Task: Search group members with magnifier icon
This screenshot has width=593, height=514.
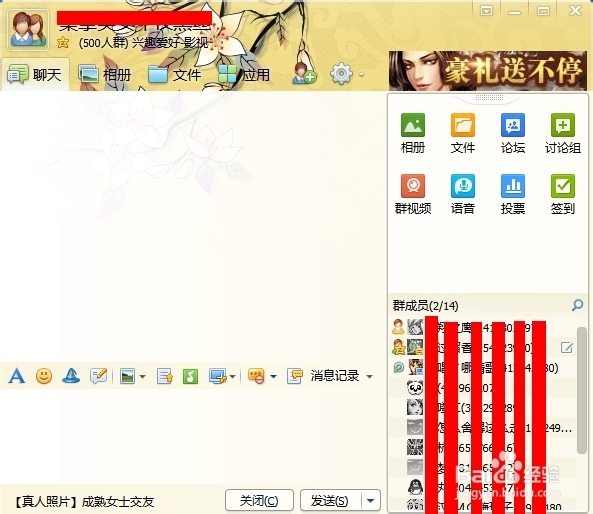Action: pyautogui.click(x=577, y=305)
